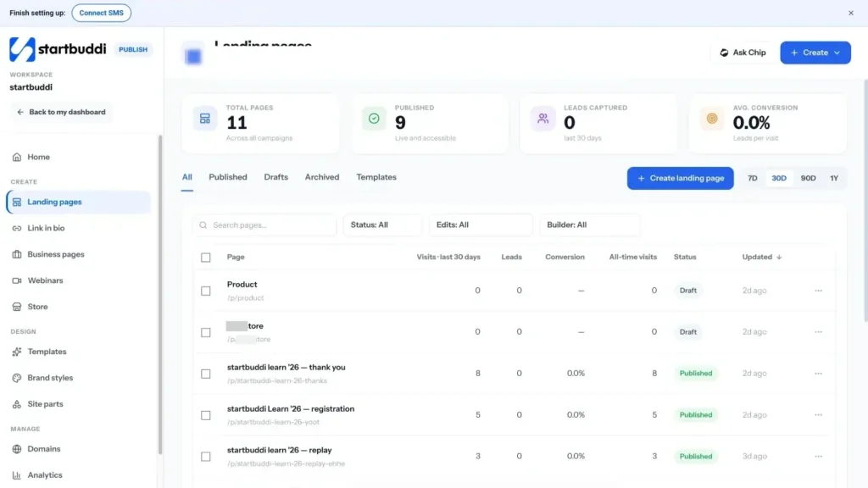Viewport: 868px width, 488px height.
Task: Check the /p/...tore draft row checkbox
Action: 206,332
